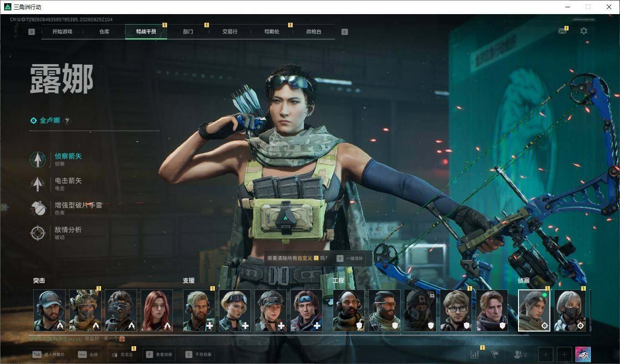Click the large 露娜 operator name
Image resolution: width=620 pixels, height=364 pixels.
62,79
